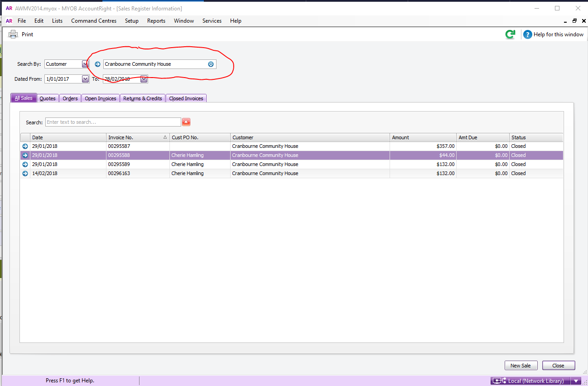Open the To date calendar dropdown
The width and height of the screenshot is (588, 386).
click(144, 79)
